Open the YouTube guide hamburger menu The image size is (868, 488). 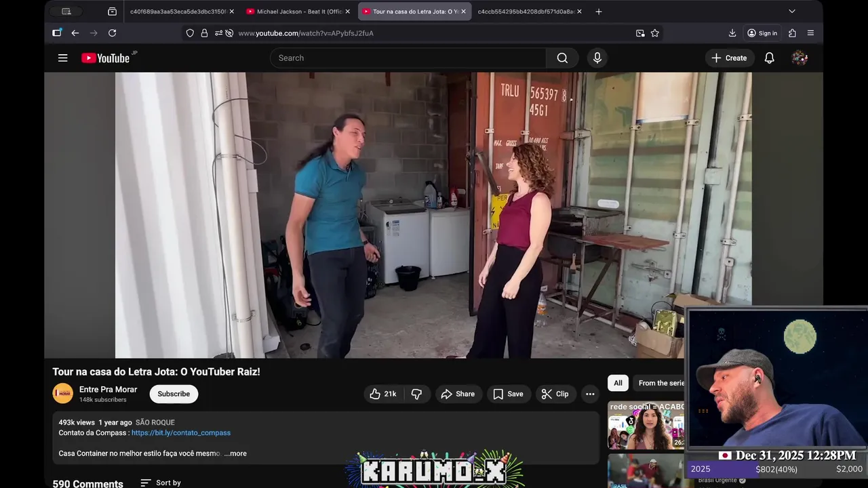click(x=62, y=58)
